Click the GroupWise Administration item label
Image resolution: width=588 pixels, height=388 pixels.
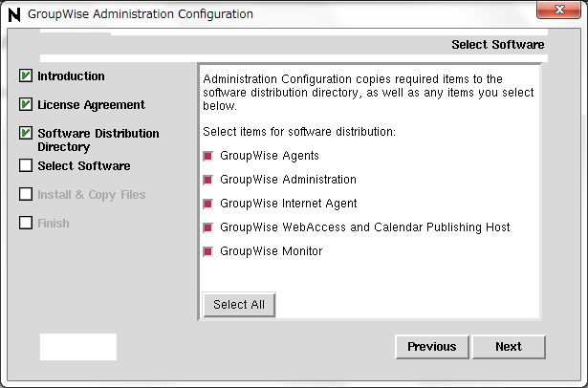[x=288, y=180]
